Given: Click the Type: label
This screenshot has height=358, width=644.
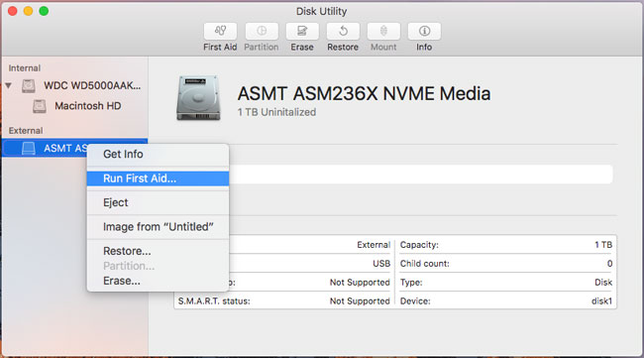Looking at the screenshot, I should 411,283.
